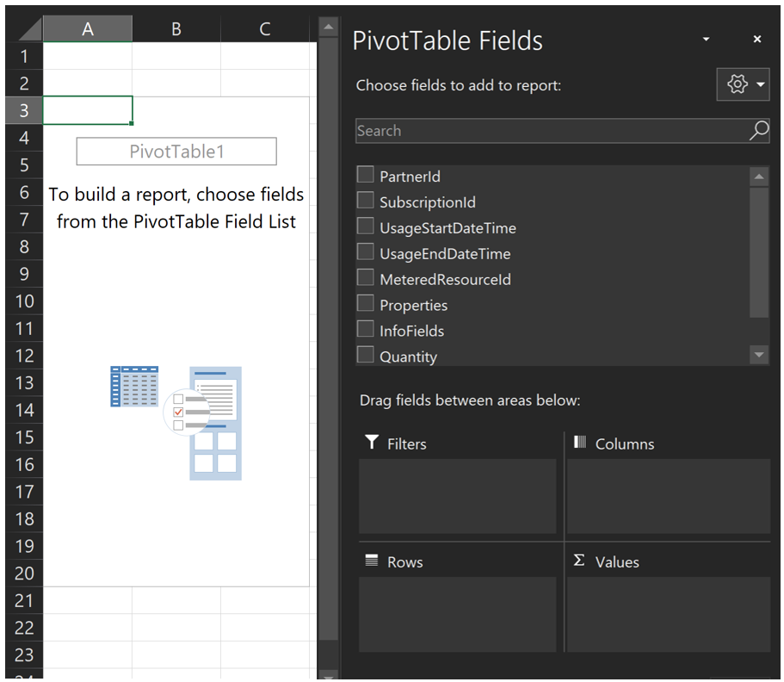Toggle the MeteredResourceId checkbox
Image resolution: width=784 pixels, height=682 pixels.
click(366, 279)
